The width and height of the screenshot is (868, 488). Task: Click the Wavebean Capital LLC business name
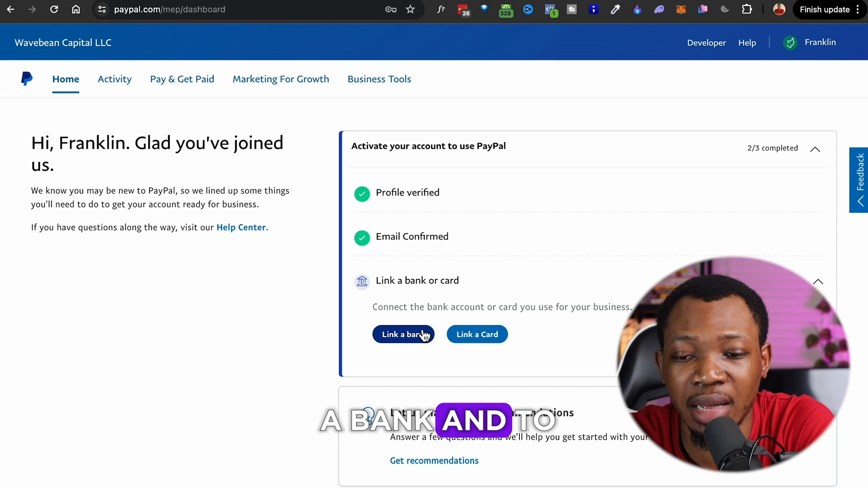[x=63, y=42]
